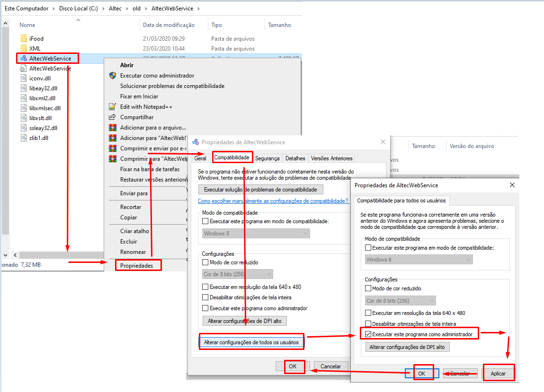544x392 pixels.
Task: Open the Enviar para submenu
Action: 134,193
